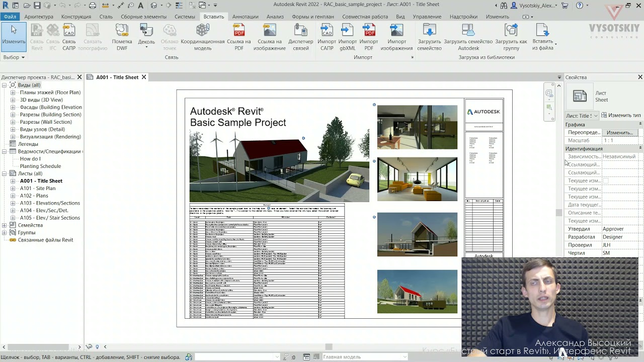Click Загрузить семейство tool
The image size is (644, 362).
pos(429,37)
